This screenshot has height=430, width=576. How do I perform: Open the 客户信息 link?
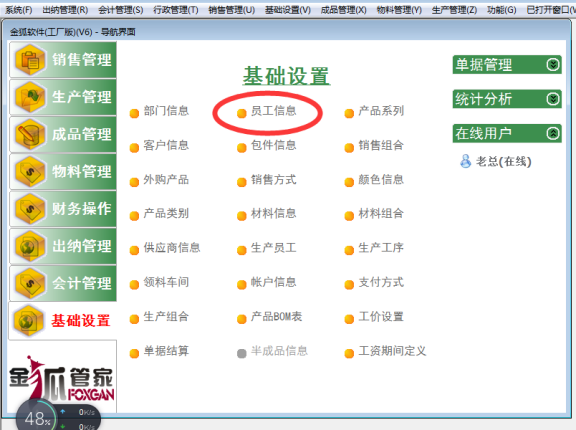(x=166, y=145)
